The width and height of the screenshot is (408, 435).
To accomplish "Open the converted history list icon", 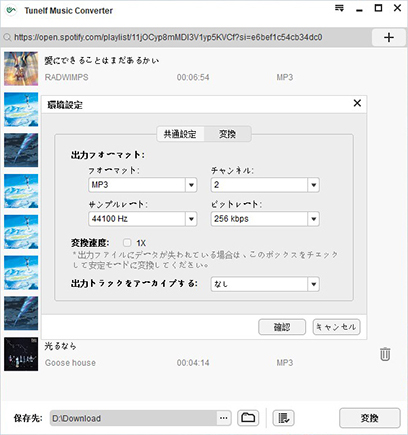I will (283, 418).
